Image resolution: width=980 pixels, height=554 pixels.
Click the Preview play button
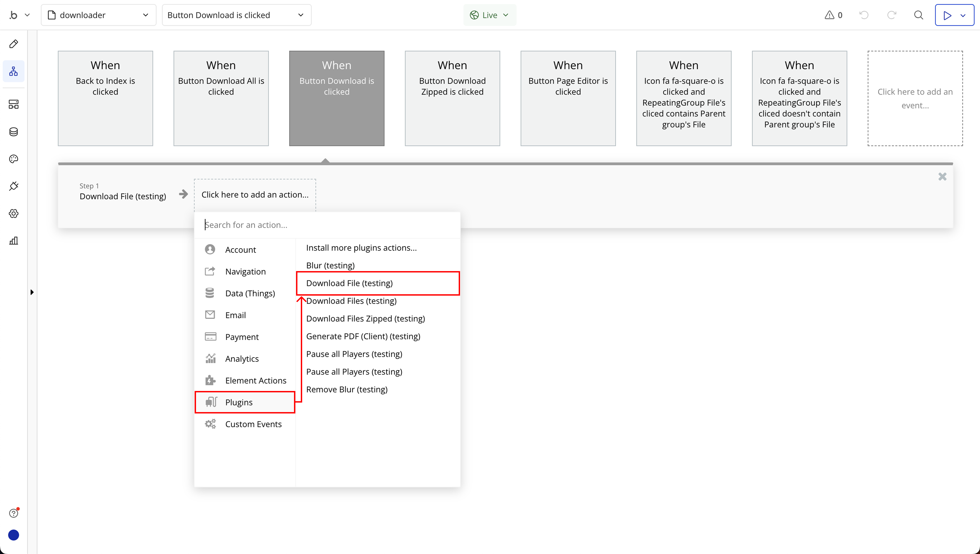point(947,15)
